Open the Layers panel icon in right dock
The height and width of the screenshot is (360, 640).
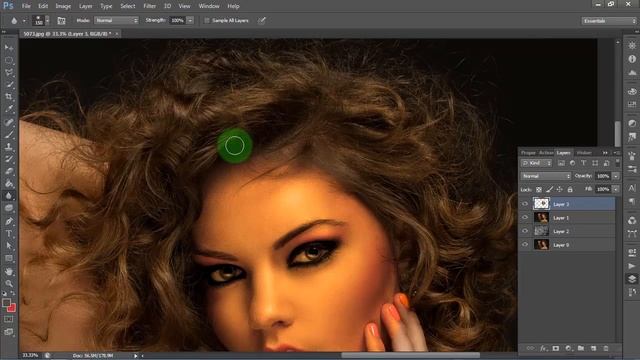click(x=632, y=279)
